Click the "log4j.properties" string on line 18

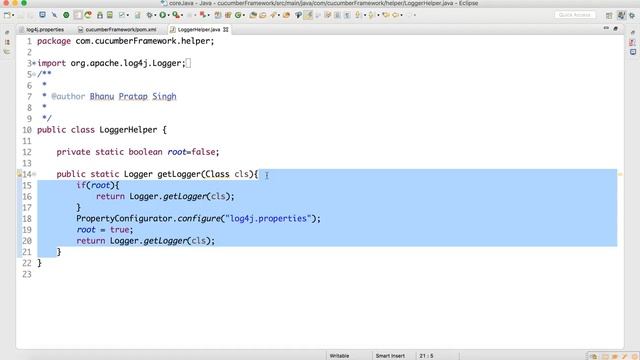pos(268,219)
